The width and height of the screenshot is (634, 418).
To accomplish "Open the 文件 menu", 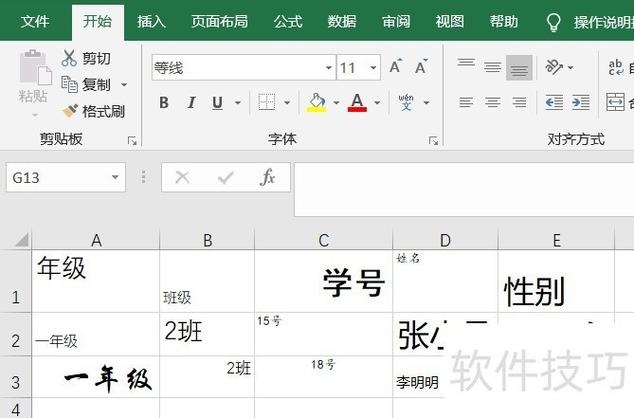I will (36, 21).
